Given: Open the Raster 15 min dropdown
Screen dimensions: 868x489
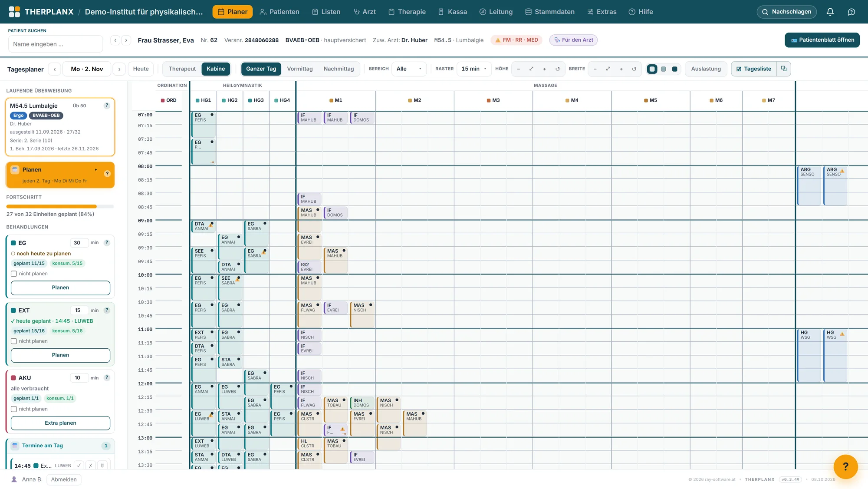Looking at the screenshot, I should click(x=473, y=69).
